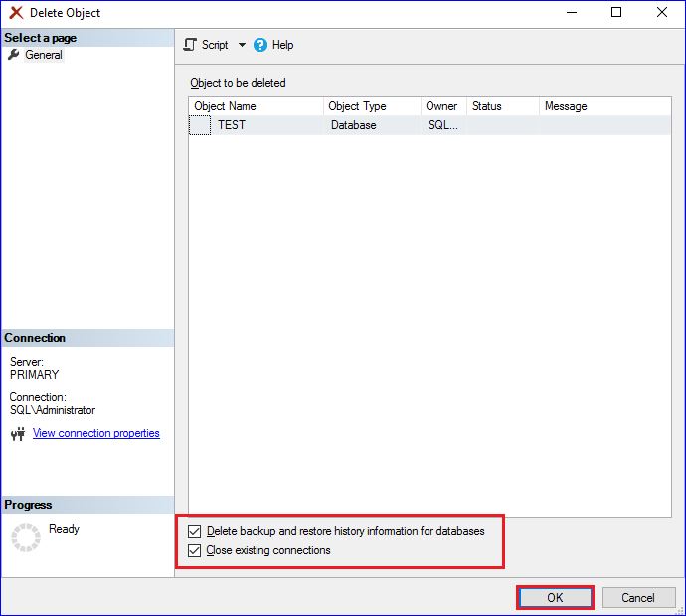The height and width of the screenshot is (616, 686).
Task: Maximize the Delete Object window
Action: pyautogui.click(x=616, y=13)
